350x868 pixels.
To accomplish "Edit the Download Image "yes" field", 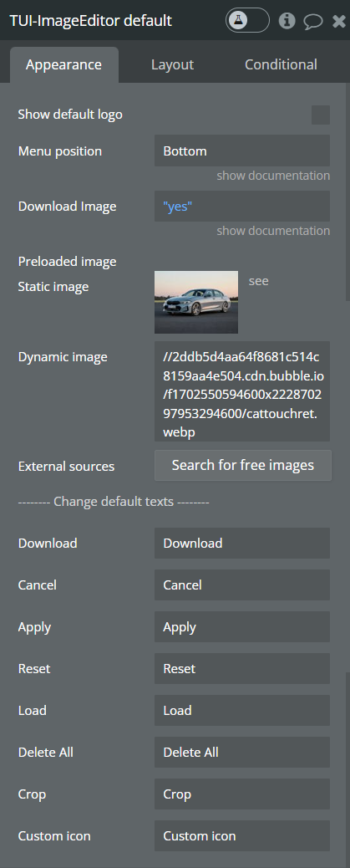I will [x=242, y=206].
